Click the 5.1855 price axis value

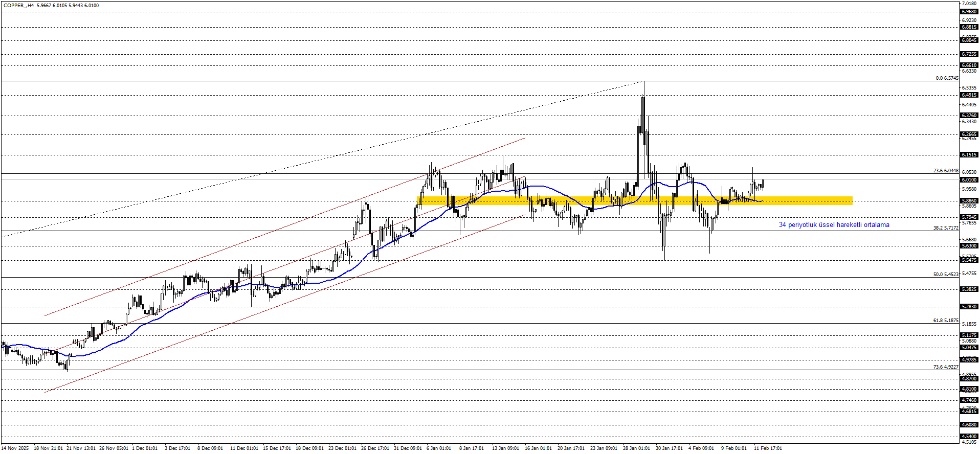969,324
